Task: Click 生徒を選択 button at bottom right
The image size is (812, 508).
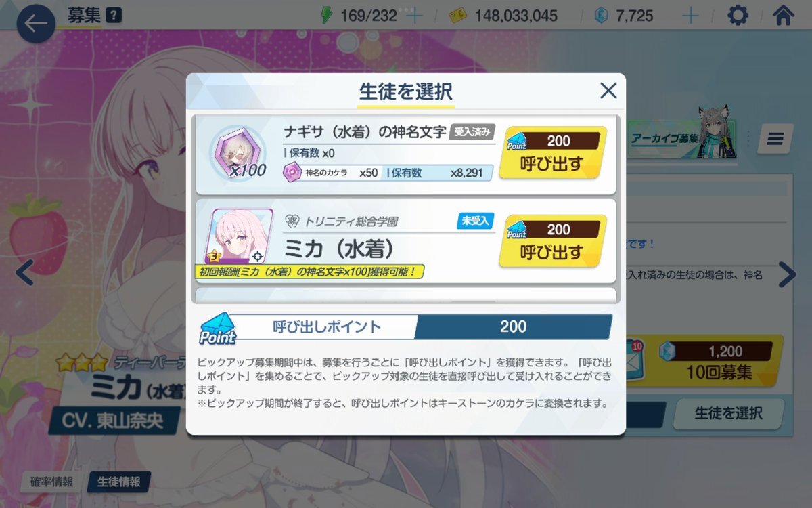Action: coord(729,413)
